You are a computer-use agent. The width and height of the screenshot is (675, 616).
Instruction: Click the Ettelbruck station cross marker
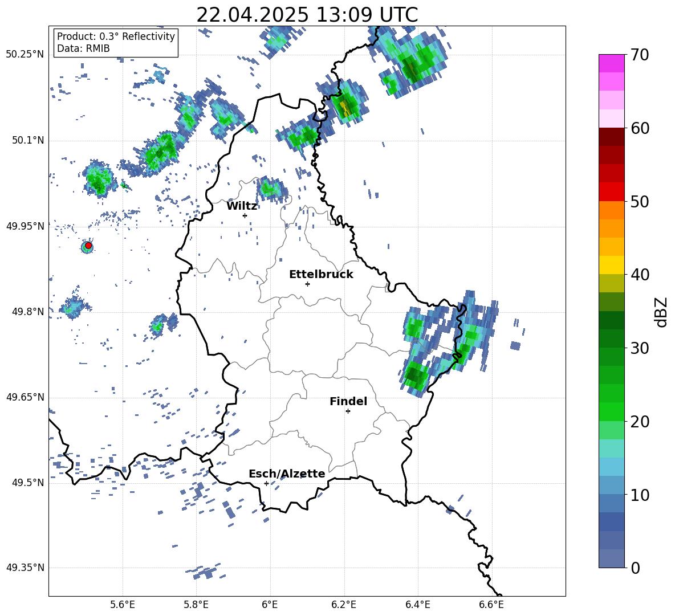click(x=307, y=284)
